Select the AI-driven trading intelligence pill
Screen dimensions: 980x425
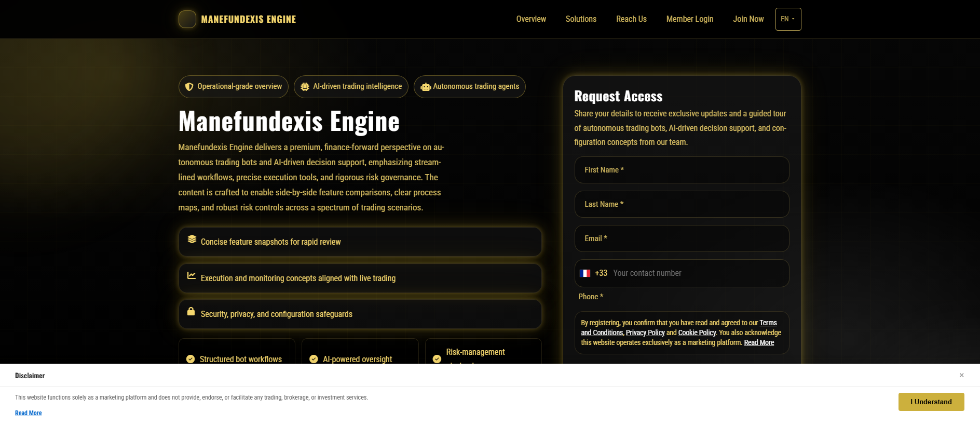pos(351,87)
